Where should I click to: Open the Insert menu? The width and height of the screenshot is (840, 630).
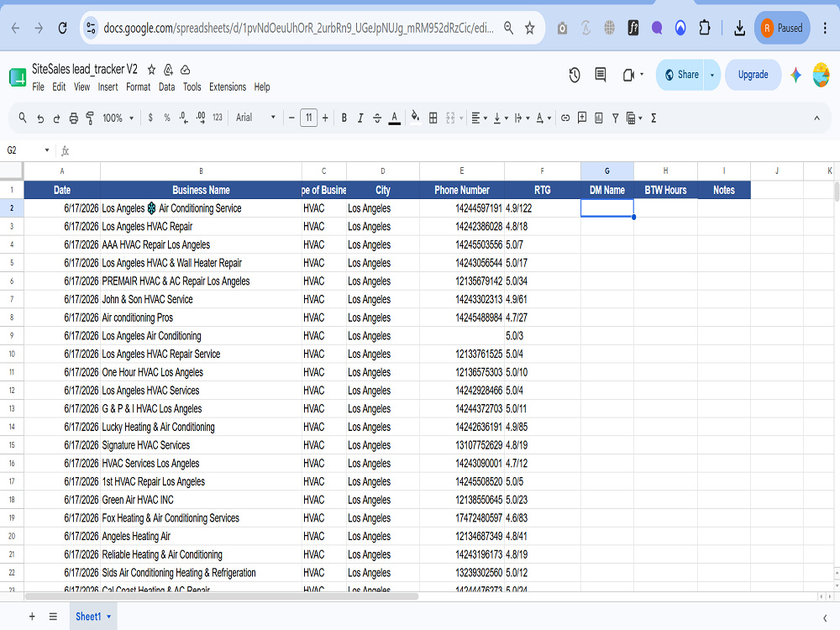(x=108, y=87)
